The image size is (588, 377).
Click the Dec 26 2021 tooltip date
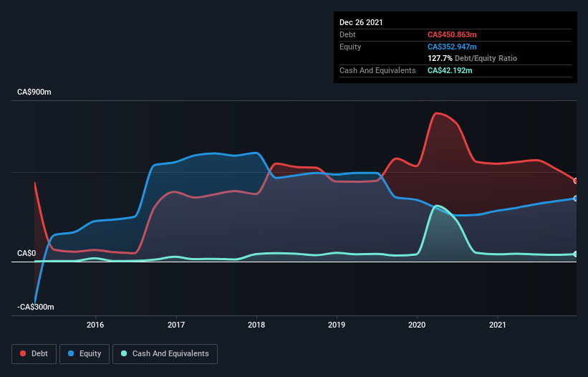coord(361,22)
